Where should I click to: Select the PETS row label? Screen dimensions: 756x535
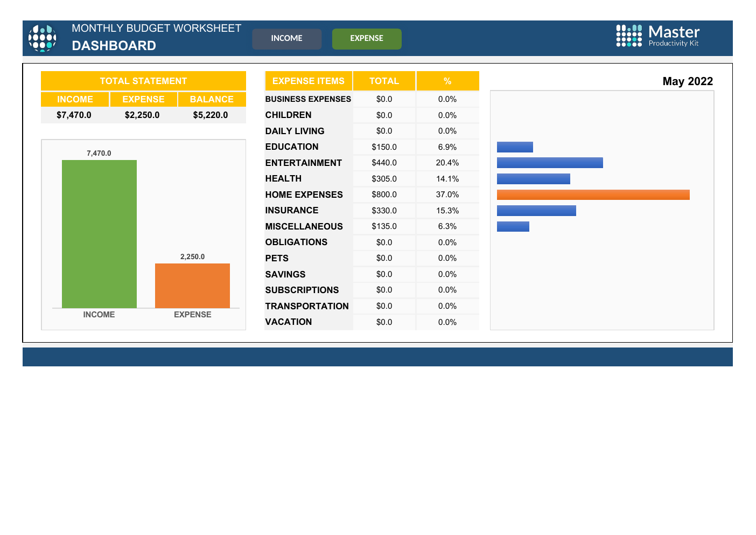277,258
